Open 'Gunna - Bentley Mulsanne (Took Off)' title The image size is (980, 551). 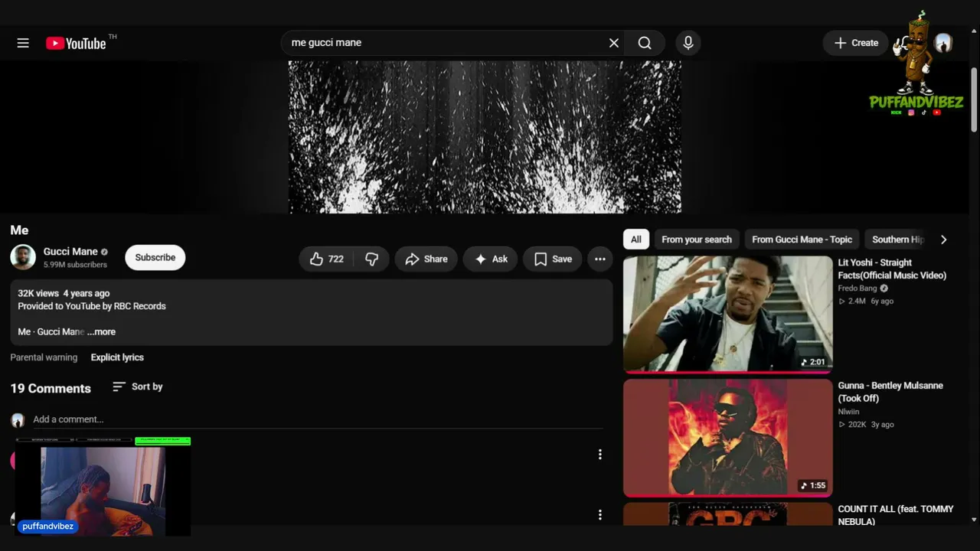pos(890,392)
